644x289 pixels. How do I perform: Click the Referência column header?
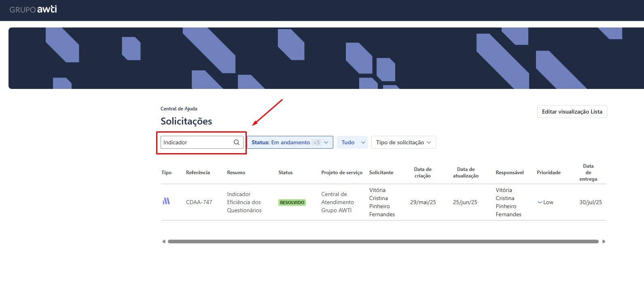pos(198,173)
